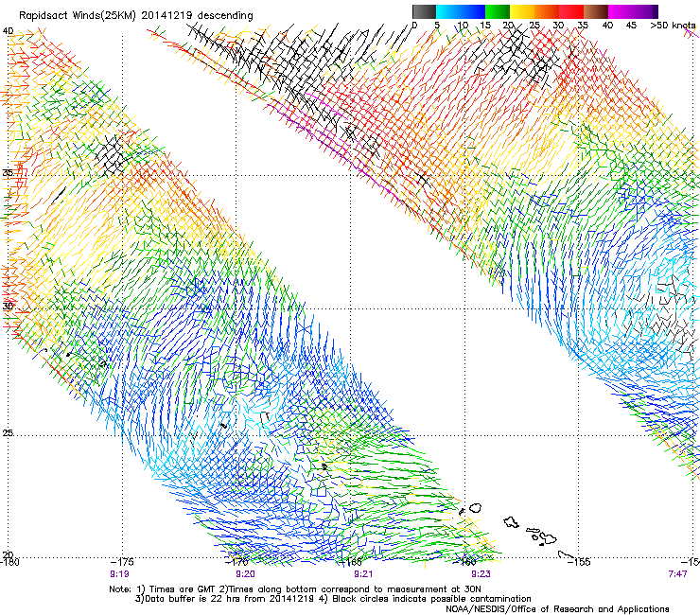The width and height of the screenshot is (700, 615).
Task: Click the longitude label '-160'
Action: (464, 562)
